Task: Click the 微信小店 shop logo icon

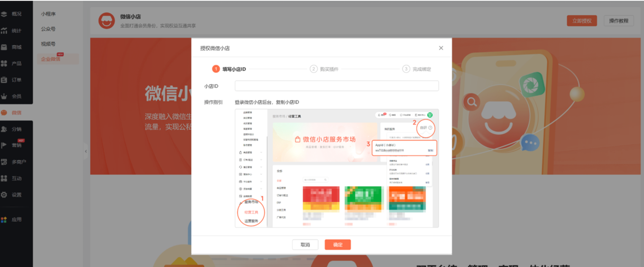Action: click(x=106, y=21)
